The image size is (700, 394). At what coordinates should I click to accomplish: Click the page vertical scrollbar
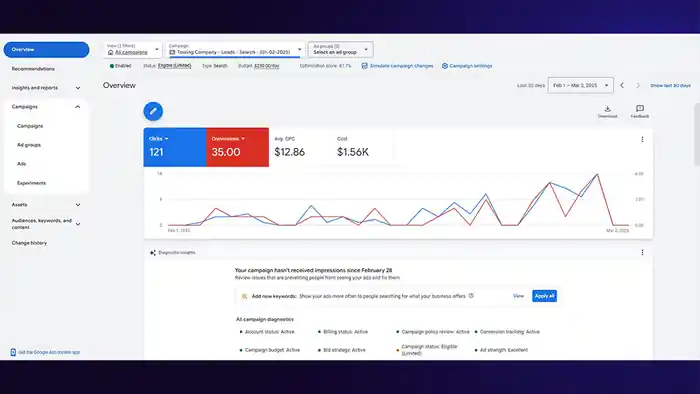click(x=697, y=134)
